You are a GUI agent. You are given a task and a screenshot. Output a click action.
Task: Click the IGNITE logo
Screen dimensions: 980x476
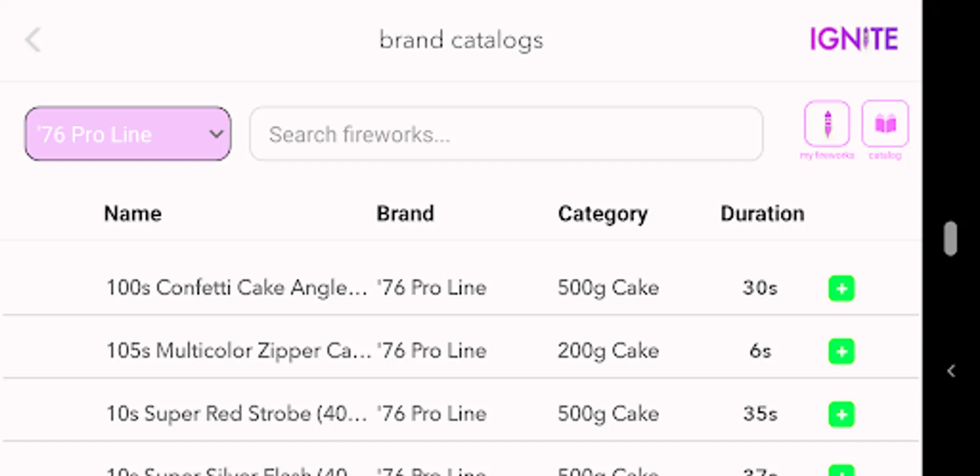[853, 39]
